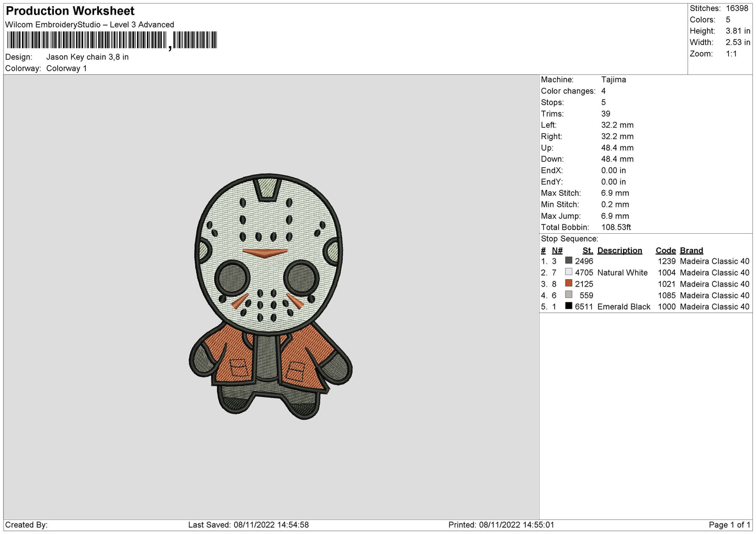Screen dimensions: 756x534
Task: Click the 'Description' column header
Action: 619,251
